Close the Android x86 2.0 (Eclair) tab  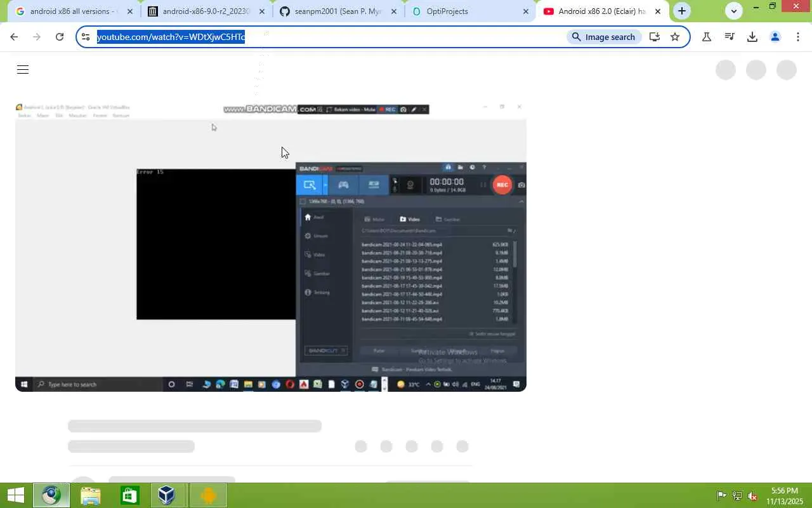tap(658, 11)
